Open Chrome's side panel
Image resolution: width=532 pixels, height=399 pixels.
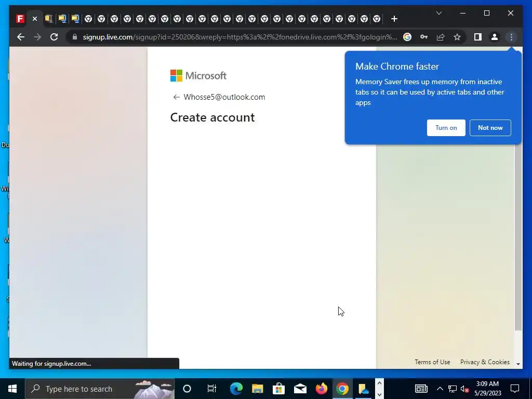click(x=478, y=37)
